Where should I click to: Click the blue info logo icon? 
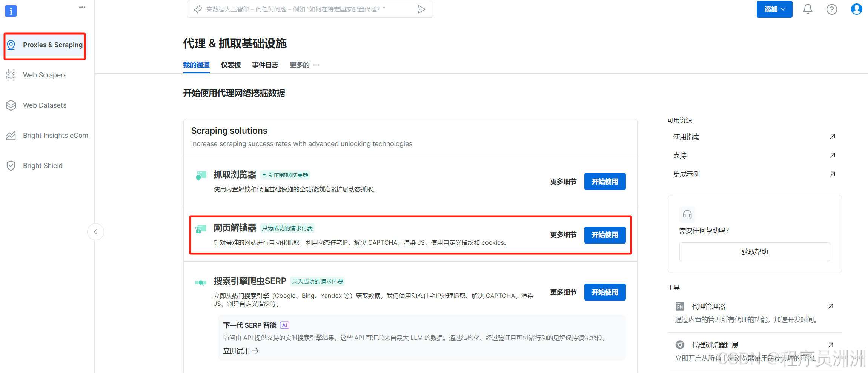click(11, 11)
